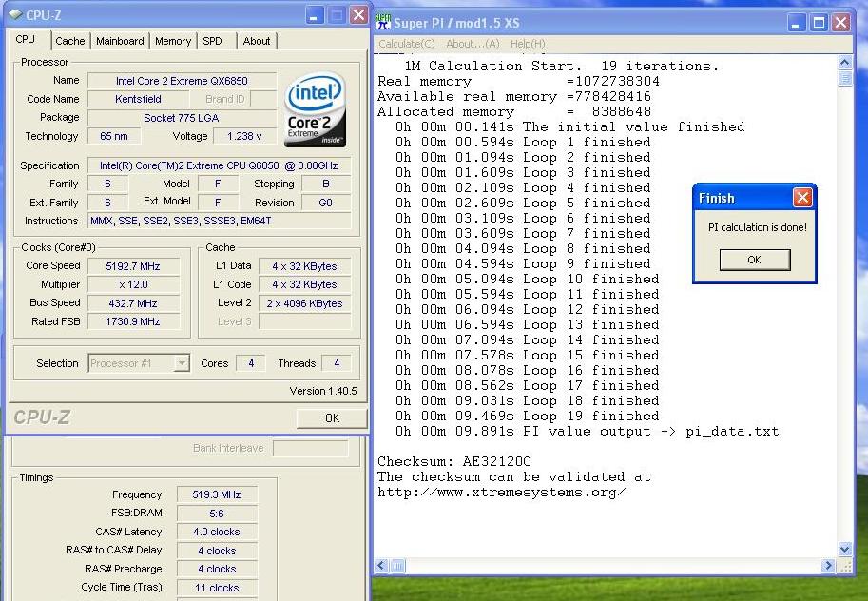Click the Cycle Time (Tras) value 11 clocks
The height and width of the screenshot is (601, 868).
(217, 588)
